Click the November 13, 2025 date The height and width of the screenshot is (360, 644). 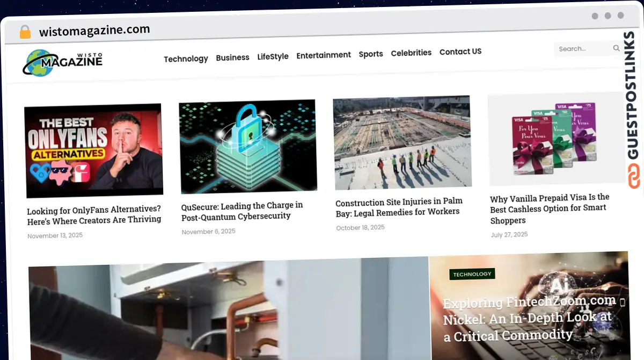pyautogui.click(x=55, y=235)
